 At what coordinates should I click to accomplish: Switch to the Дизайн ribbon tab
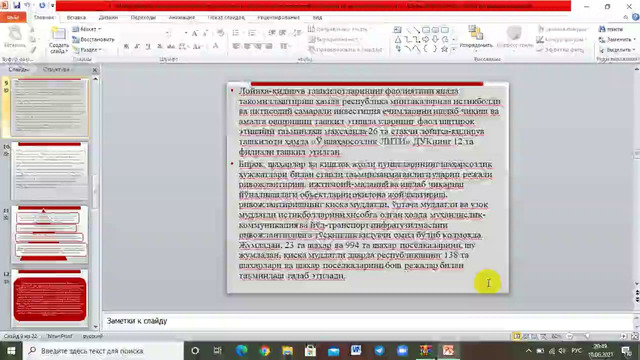[108, 18]
